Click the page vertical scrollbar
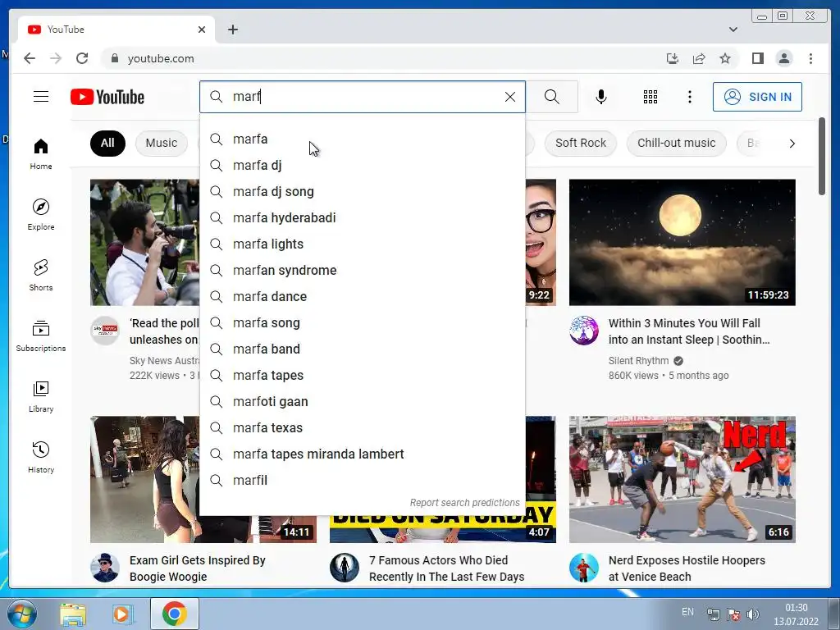This screenshot has height=630, width=840. pos(822,157)
